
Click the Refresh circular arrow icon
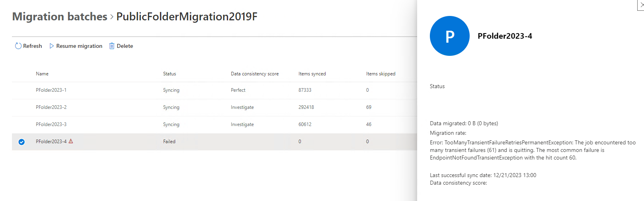[x=18, y=46]
